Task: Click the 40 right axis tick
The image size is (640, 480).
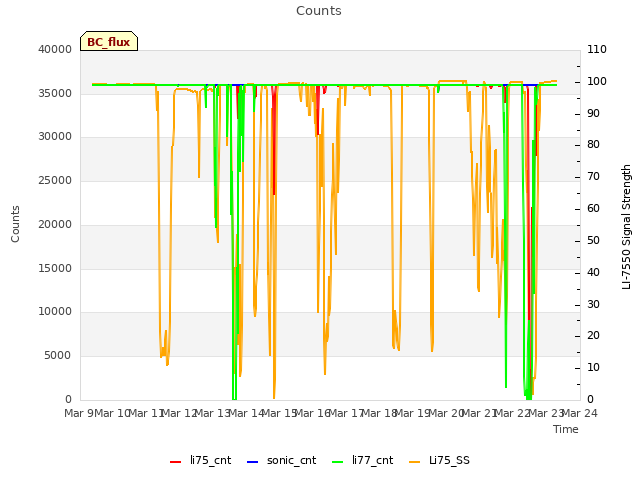Action: click(593, 272)
